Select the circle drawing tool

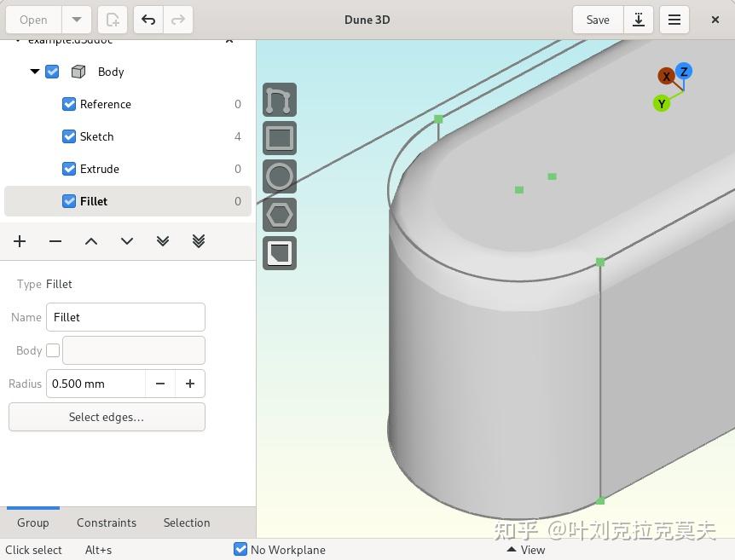click(279, 176)
